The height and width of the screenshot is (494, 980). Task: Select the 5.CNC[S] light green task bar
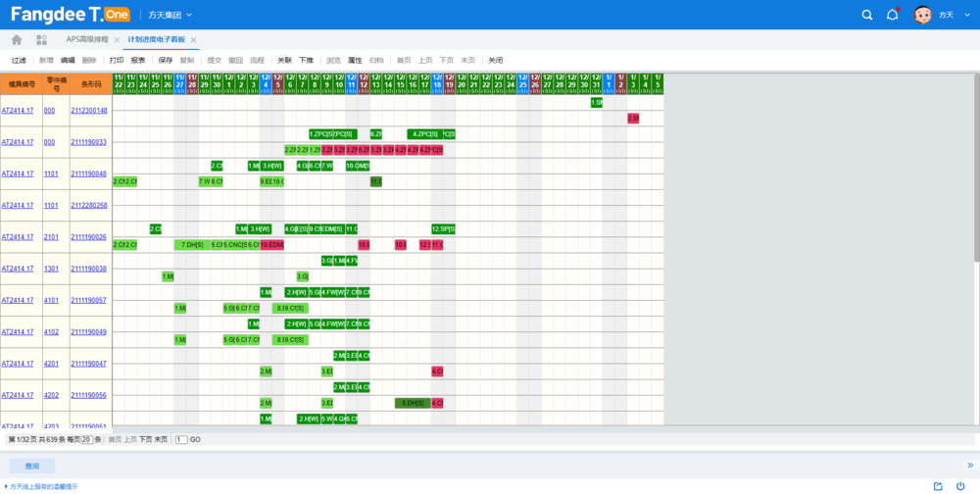click(235, 244)
